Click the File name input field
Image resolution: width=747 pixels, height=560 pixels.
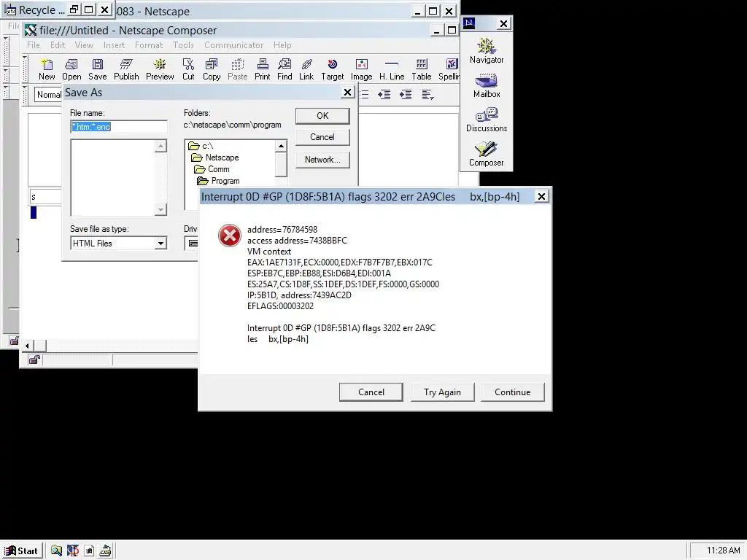pyautogui.click(x=119, y=127)
